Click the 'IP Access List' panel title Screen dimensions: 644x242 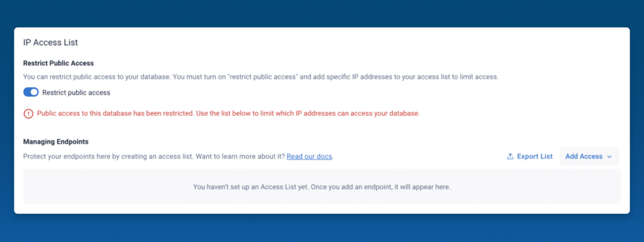[x=50, y=42]
